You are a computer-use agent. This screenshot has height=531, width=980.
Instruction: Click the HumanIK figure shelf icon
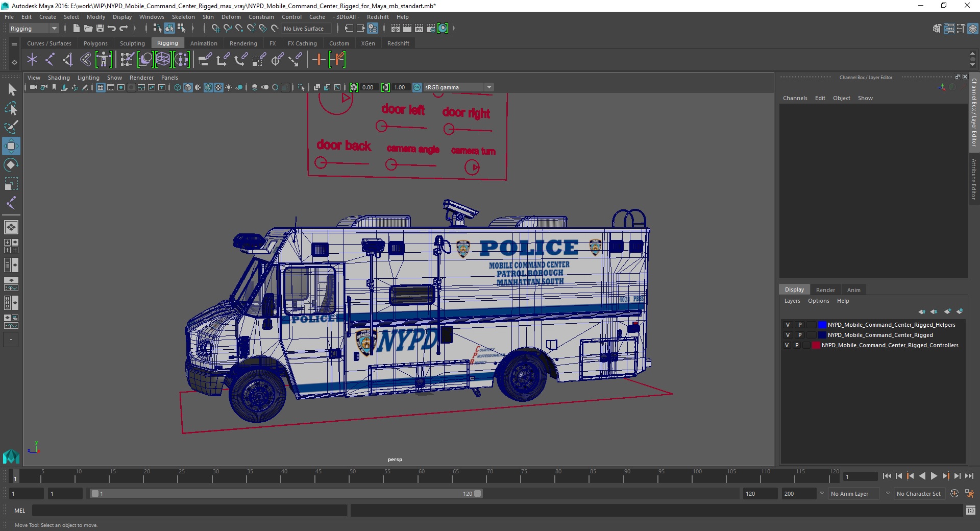pyautogui.click(x=104, y=60)
